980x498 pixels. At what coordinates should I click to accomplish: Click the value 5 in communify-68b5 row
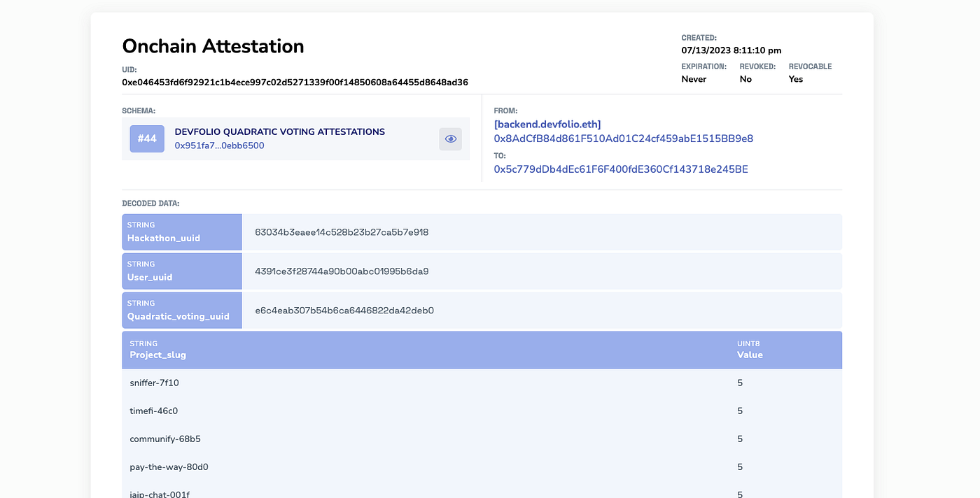(x=740, y=439)
